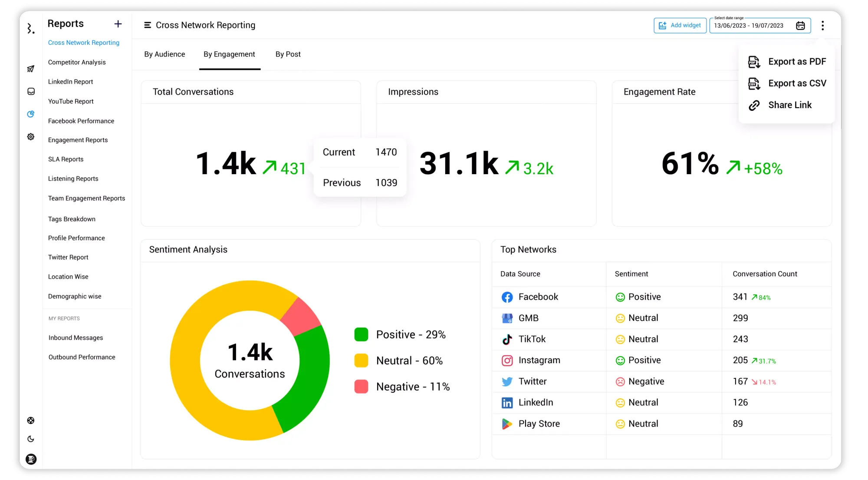Click the plus icon beside Reports
868x480 pixels.
(x=118, y=24)
